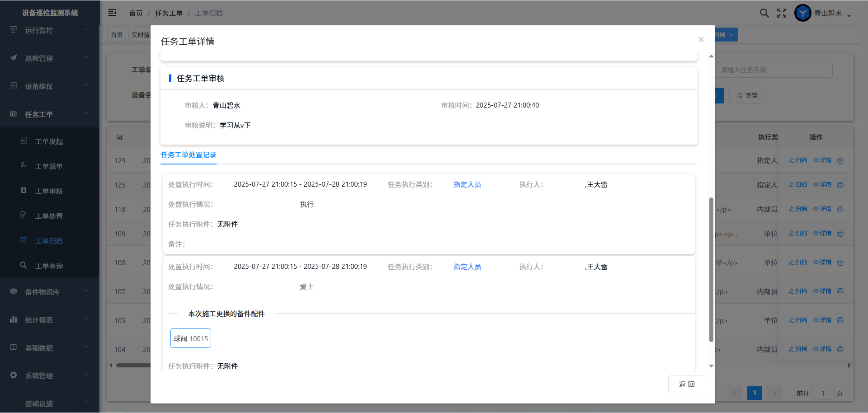The width and height of the screenshot is (868, 413).
Task: Select the 任务工单处置记录 tab
Action: click(189, 155)
